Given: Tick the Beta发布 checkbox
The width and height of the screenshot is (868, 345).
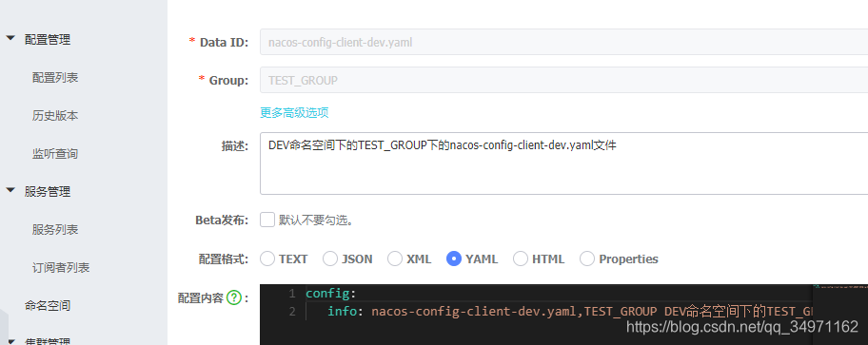Looking at the screenshot, I should (x=267, y=220).
